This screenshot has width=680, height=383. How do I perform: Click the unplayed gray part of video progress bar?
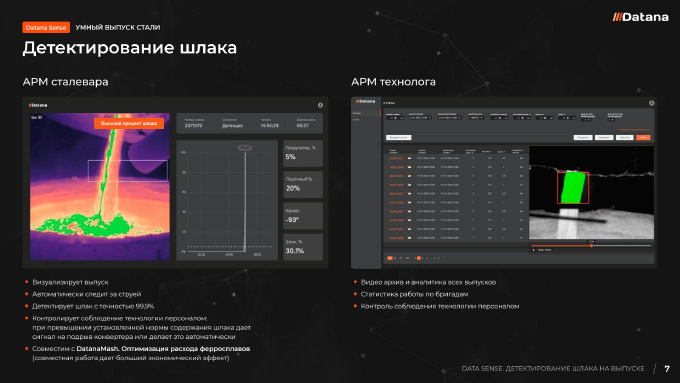click(622, 246)
